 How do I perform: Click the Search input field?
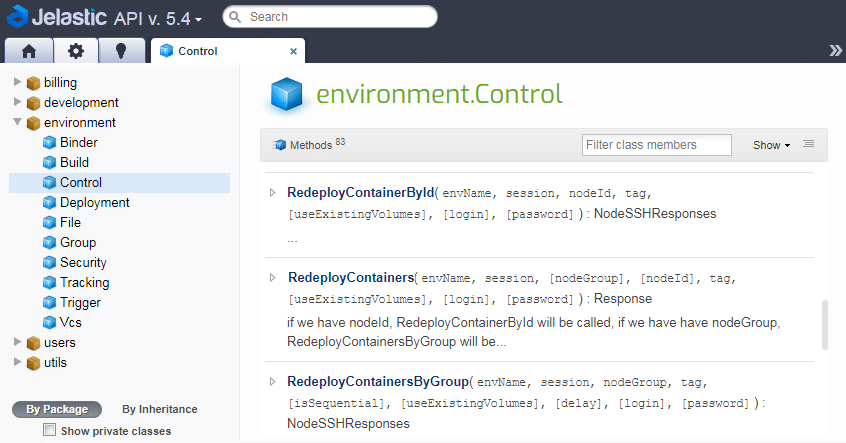(330, 17)
